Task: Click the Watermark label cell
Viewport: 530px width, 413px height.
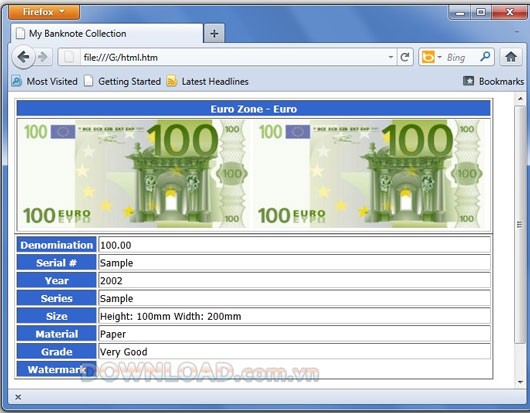Action: [56, 369]
